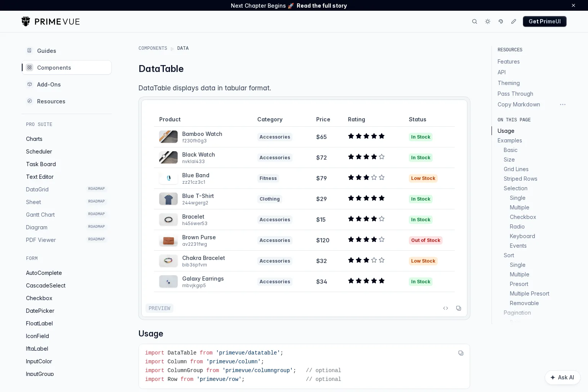Open the Theming resource link
This screenshot has height=392, width=588.
point(508,83)
